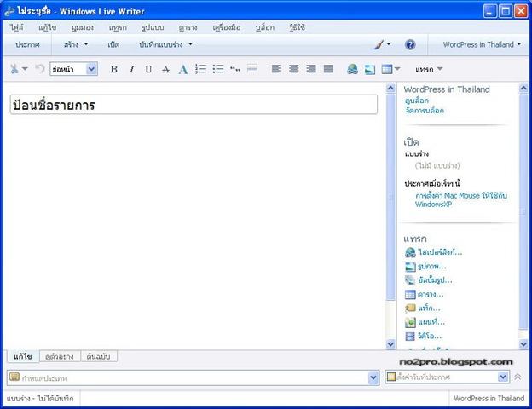Click the post title input field

[x=194, y=105]
